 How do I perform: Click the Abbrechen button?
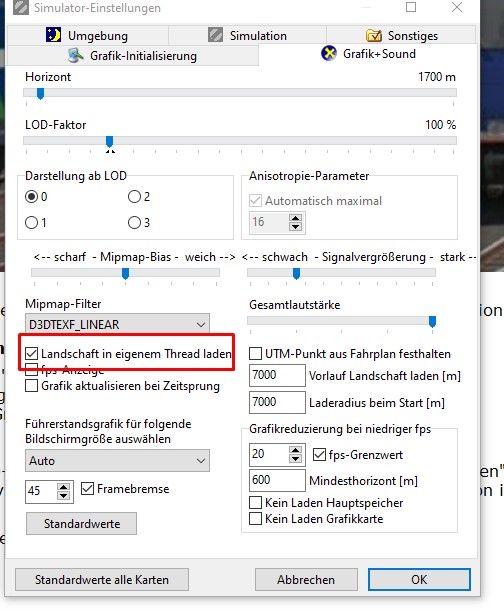[306, 579]
